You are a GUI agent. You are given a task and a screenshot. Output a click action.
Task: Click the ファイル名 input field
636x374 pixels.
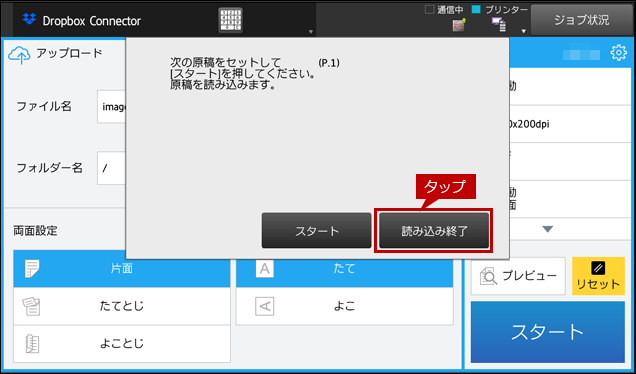pyautogui.click(x=112, y=107)
